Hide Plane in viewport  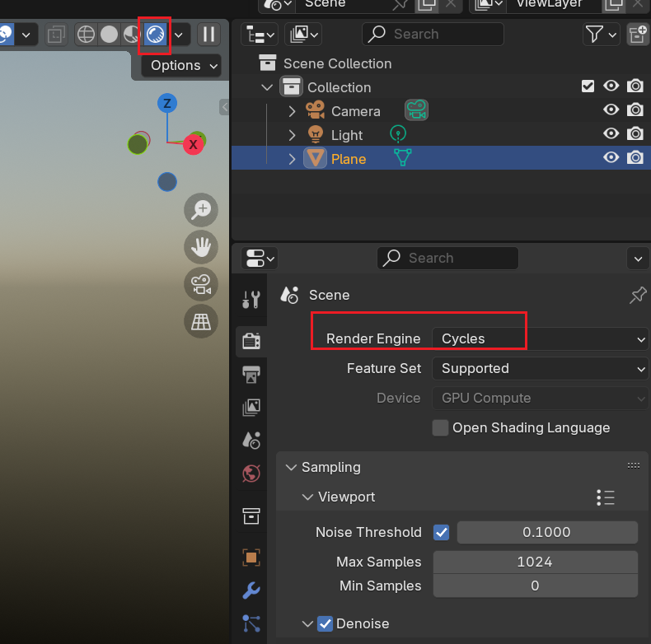pos(611,157)
